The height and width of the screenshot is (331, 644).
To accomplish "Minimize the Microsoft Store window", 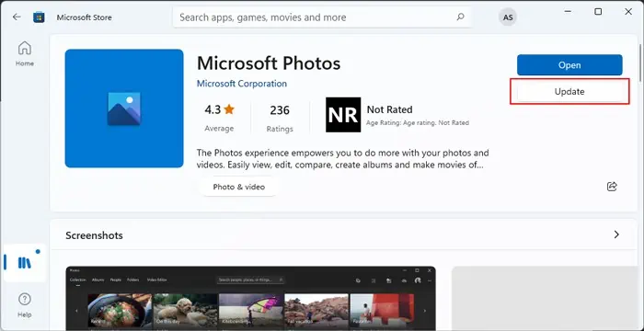I will (568, 12).
